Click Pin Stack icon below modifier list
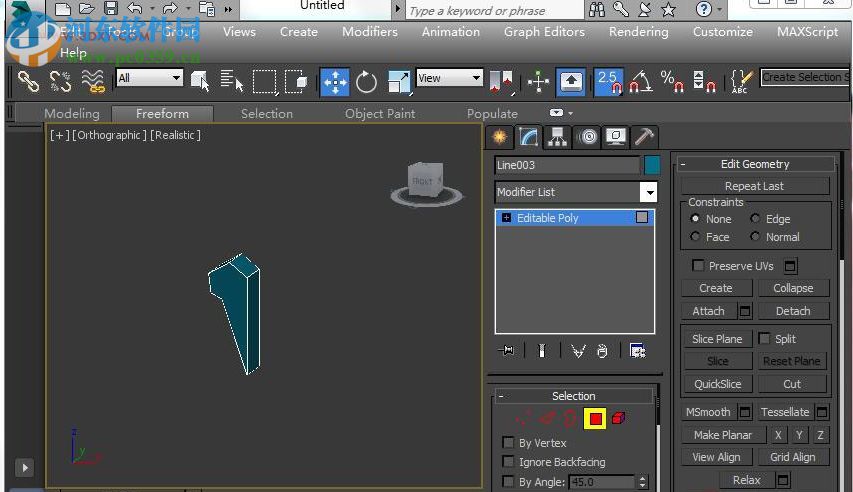 click(506, 350)
